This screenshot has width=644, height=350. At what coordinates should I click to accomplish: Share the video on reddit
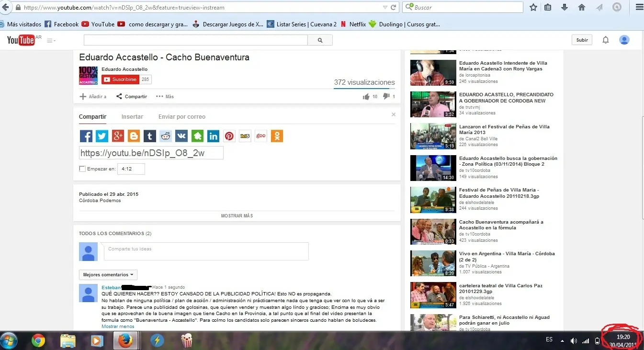click(x=166, y=136)
